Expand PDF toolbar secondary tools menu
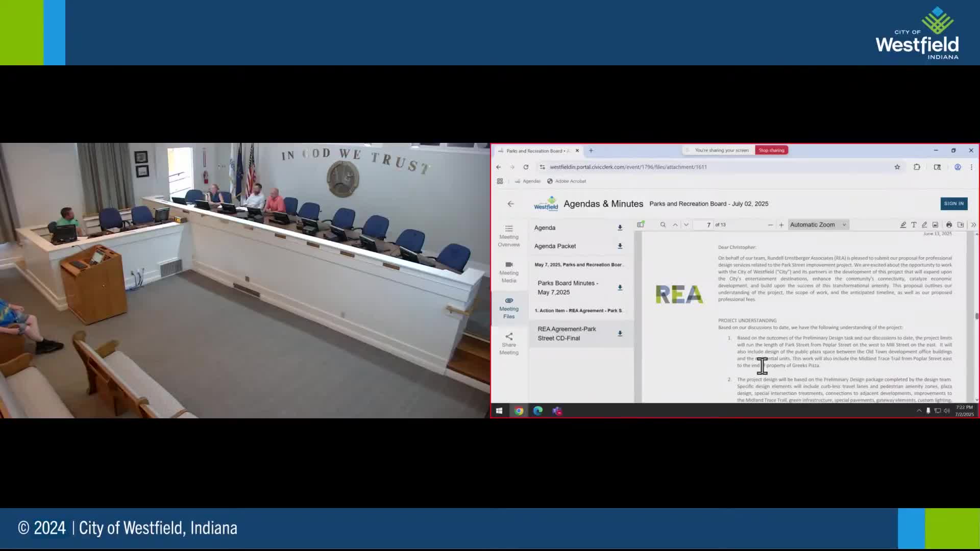The image size is (980, 551). pyautogui.click(x=973, y=224)
